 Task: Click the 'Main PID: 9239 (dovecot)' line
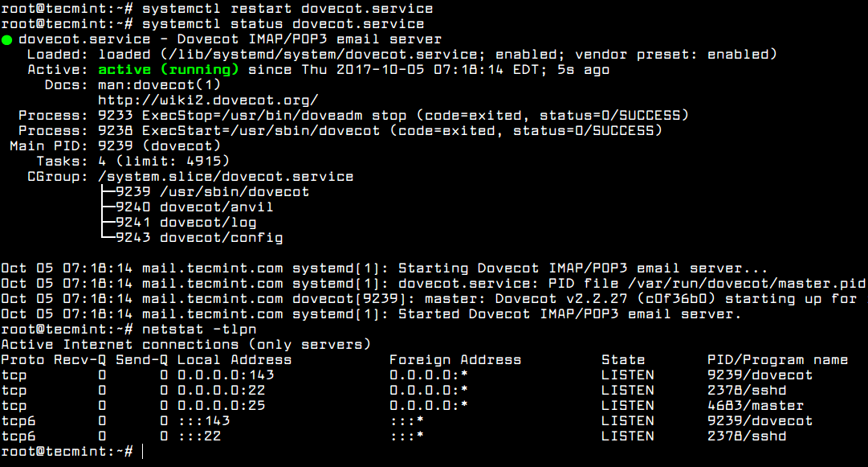click(x=115, y=145)
